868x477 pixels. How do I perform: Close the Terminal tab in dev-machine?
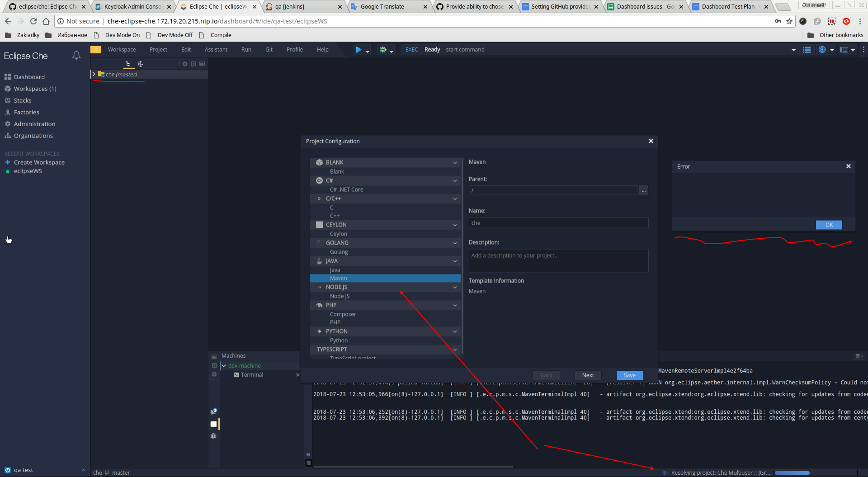coord(297,375)
